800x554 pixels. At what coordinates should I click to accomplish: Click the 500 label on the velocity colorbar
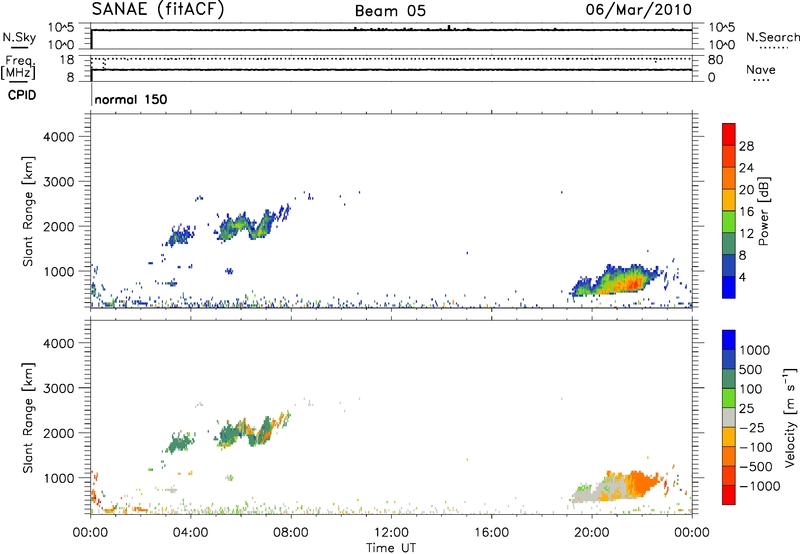pyautogui.click(x=751, y=370)
